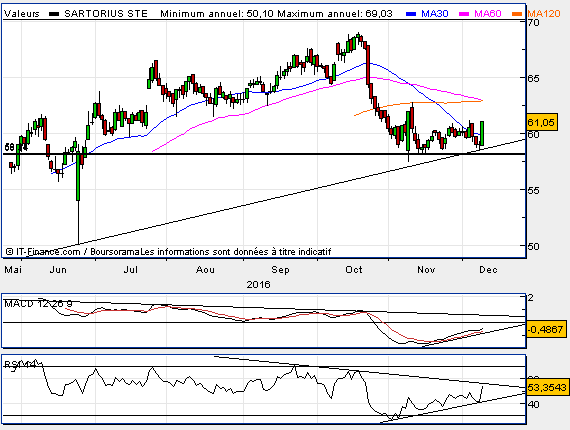The width and height of the screenshot is (570, 430).
Task: Click the Dec month axis label
Action: [x=488, y=270]
